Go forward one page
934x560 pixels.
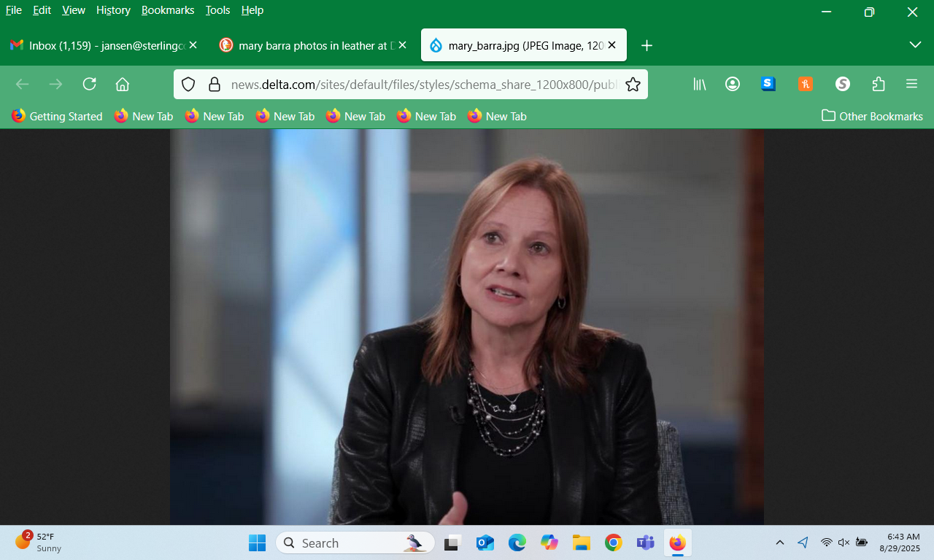pyautogui.click(x=55, y=84)
